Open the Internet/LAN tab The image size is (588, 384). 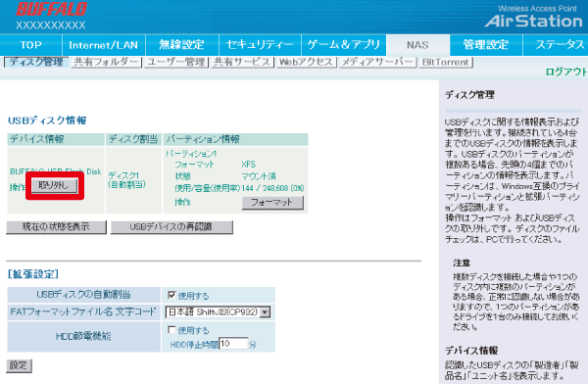(x=104, y=45)
